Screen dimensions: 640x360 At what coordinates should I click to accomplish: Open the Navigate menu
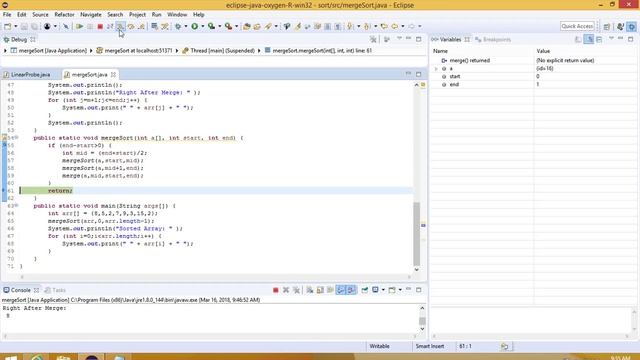[x=91, y=15]
